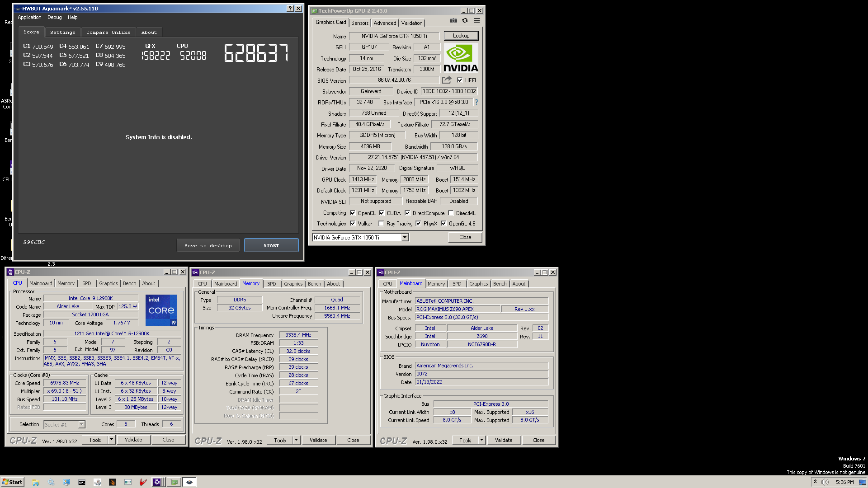Toggle the CUDA checkbox

pos(382,213)
